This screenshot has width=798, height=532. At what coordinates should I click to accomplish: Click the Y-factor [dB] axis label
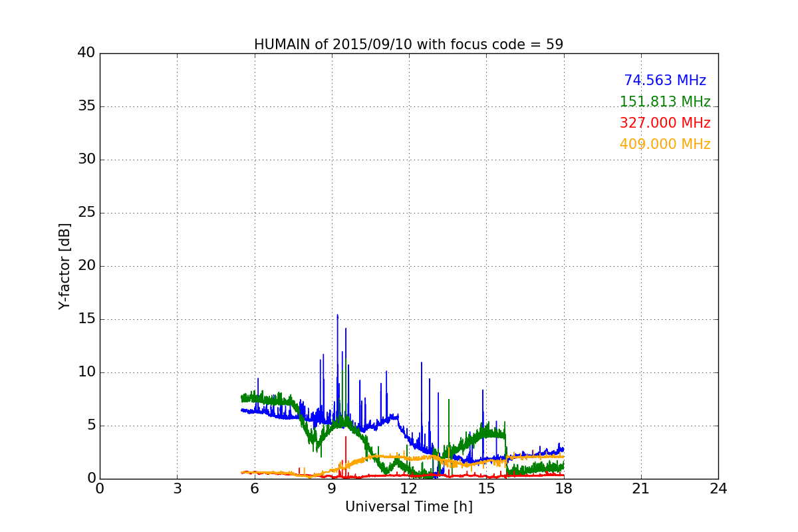point(65,266)
